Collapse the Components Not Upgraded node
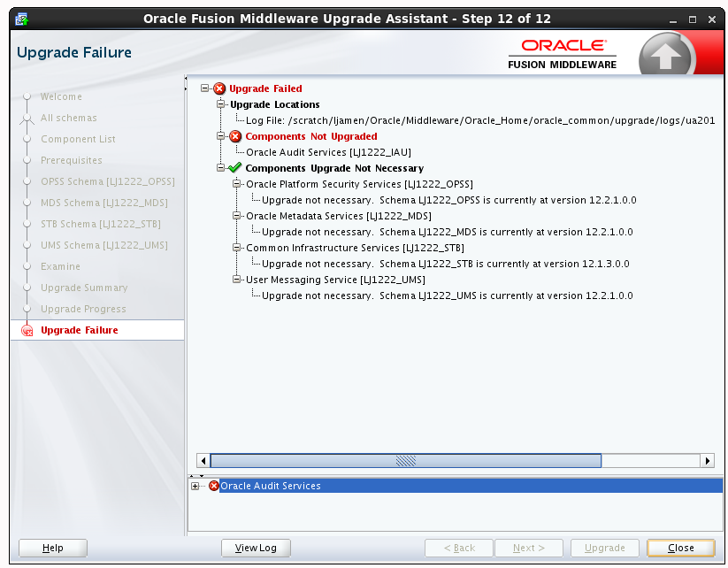728x568 pixels. tap(220, 136)
